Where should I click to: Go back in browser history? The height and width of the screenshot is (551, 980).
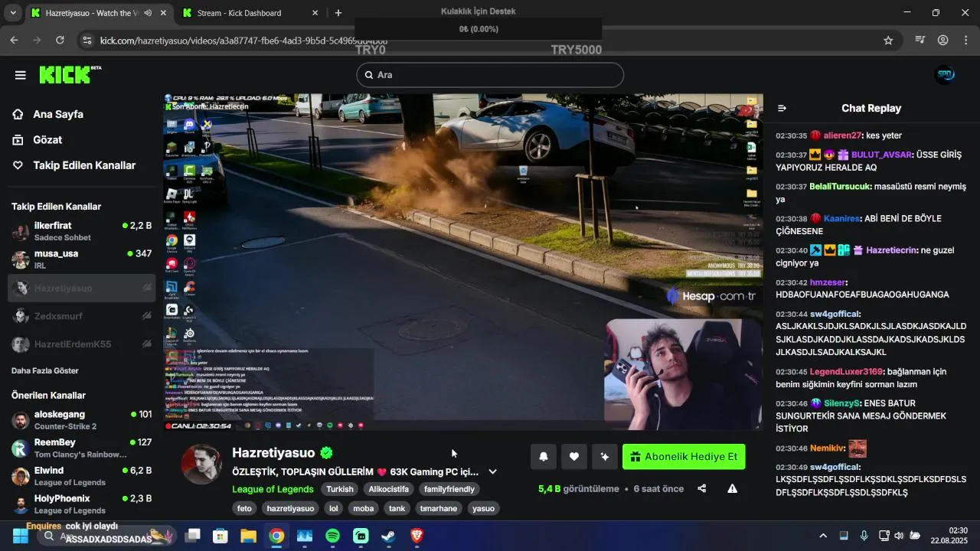pos(14,40)
